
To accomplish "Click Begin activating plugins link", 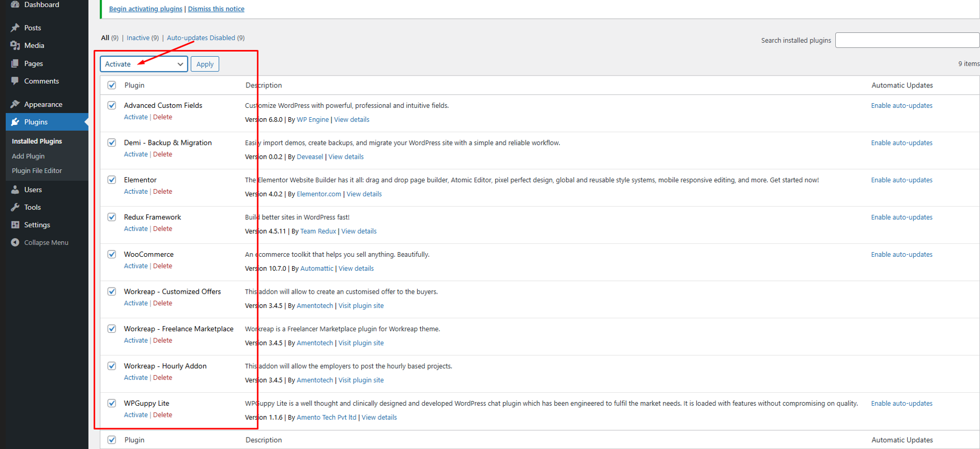I will pyautogui.click(x=146, y=9).
